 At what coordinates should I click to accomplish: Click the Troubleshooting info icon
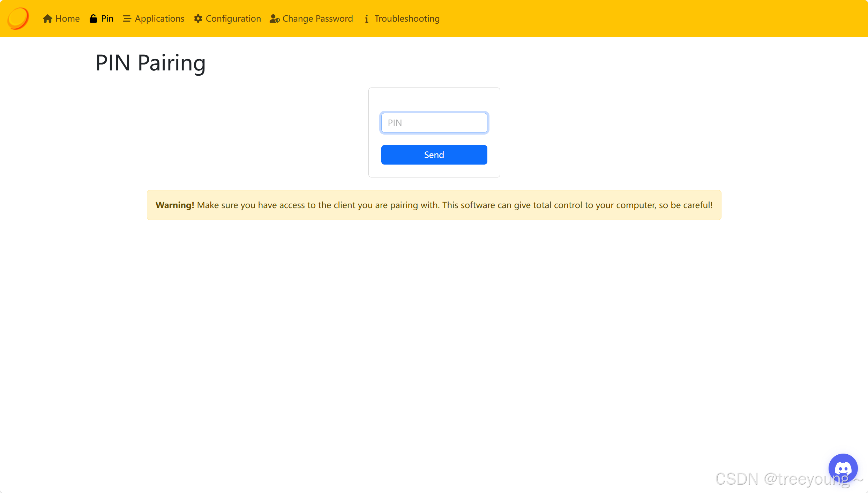coord(366,19)
